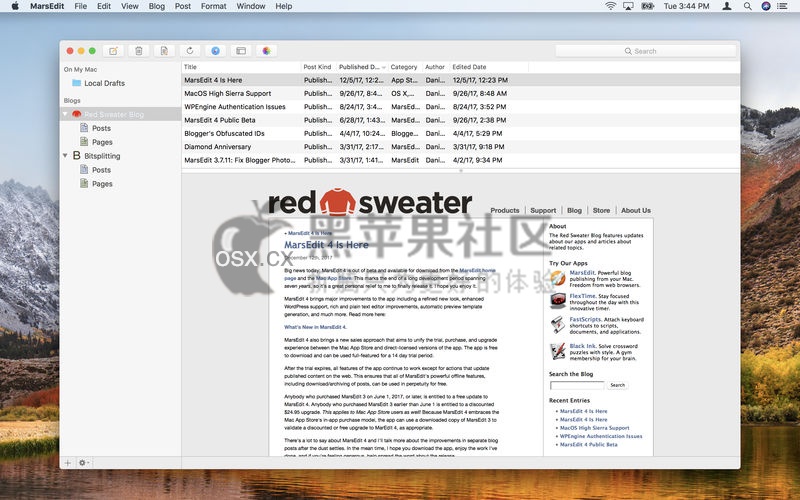Viewport: 800px width, 500px height.
Task: Click the trash Delete Post toolbar icon
Action: click(139, 51)
